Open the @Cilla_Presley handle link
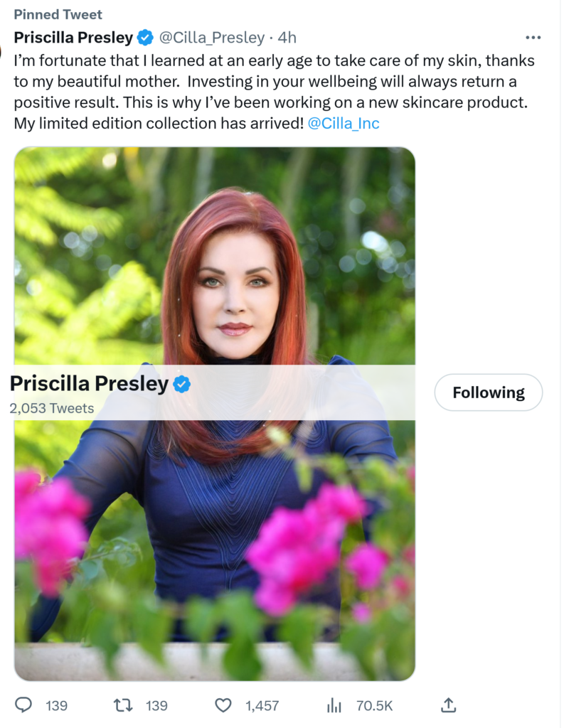Screen dimensions: 564x728 click(x=211, y=38)
